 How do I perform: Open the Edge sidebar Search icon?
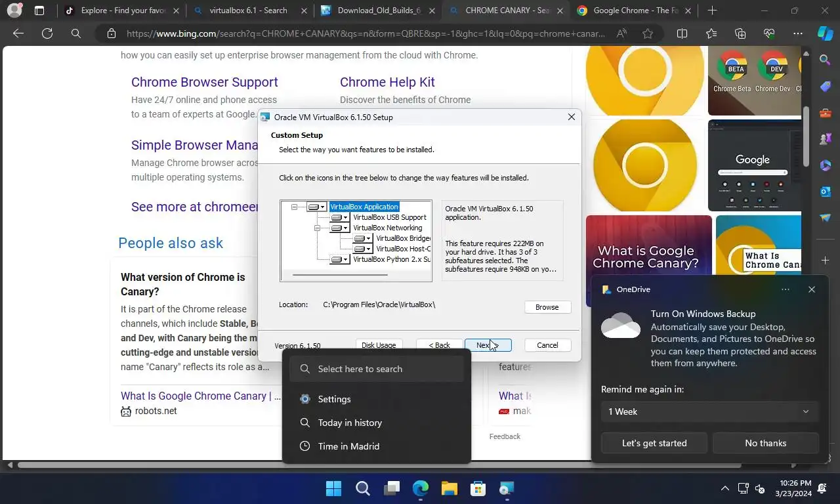tap(825, 60)
